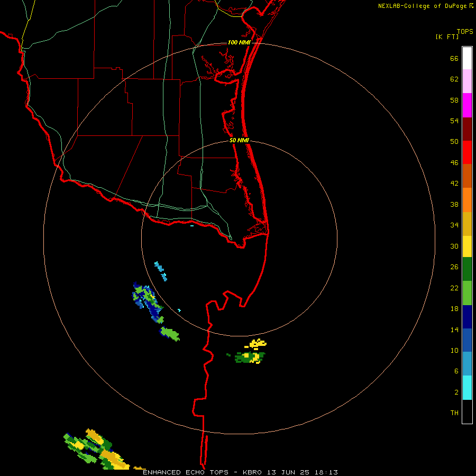Click the "22" legend value
The image size is (476, 476).
point(454,288)
